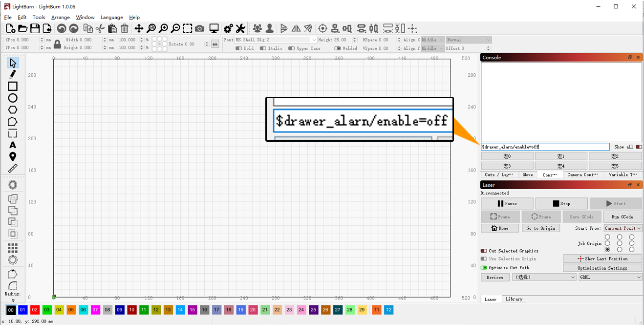This screenshot has height=325, width=644.
Task: Click the Home button
Action: (x=500, y=228)
